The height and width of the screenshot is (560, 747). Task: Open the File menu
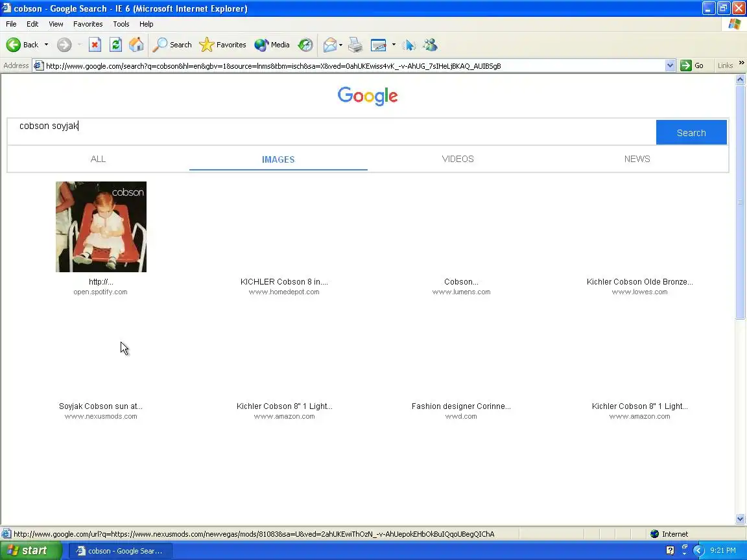11,24
